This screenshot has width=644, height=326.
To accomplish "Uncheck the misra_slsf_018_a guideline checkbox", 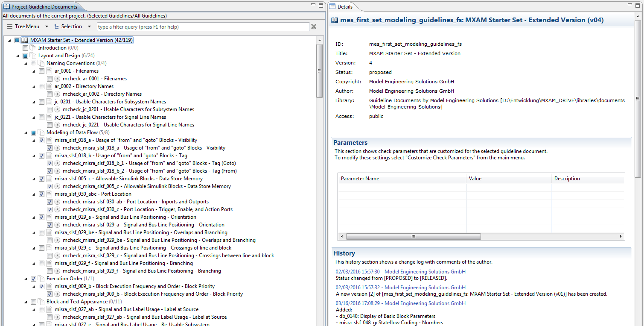I will [x=41, y=140].
